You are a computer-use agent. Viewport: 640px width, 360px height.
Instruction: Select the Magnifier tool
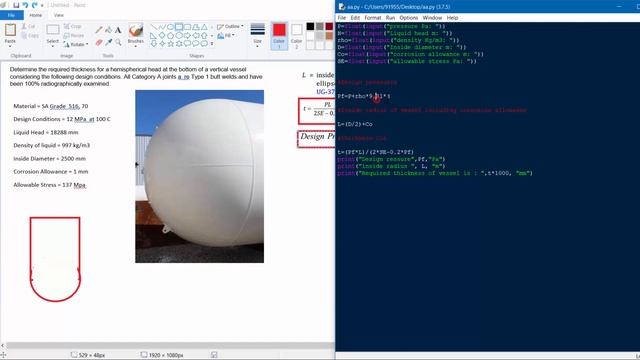click(x=118, y=42)
